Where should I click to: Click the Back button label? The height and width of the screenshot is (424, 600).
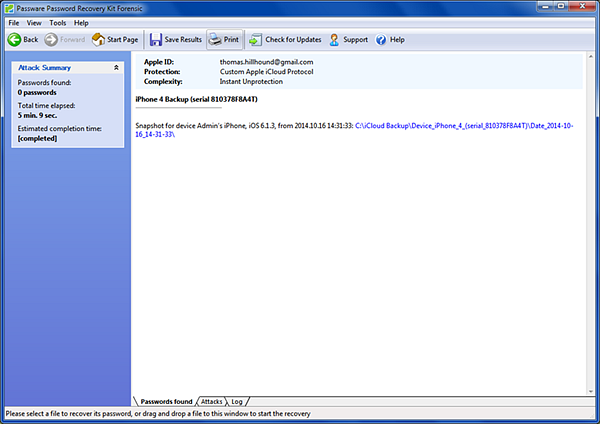[31, 39]
